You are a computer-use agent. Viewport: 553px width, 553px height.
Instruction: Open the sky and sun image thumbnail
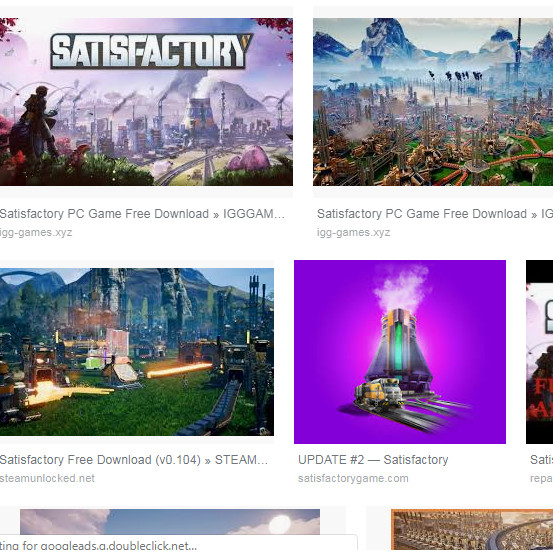pos(170,522)
